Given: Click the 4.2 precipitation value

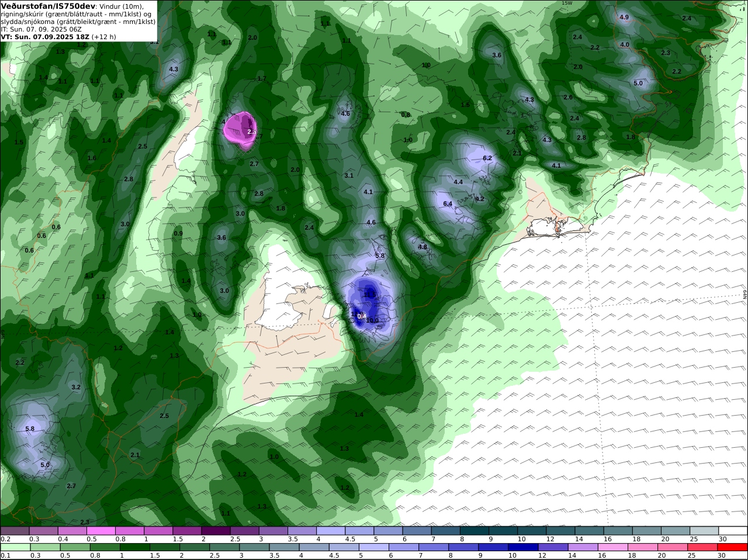Looking at the screenshot, I should 480,199.
